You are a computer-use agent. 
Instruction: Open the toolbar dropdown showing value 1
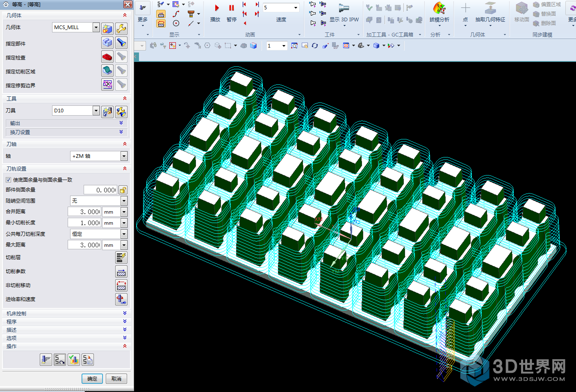pos(284,46)
